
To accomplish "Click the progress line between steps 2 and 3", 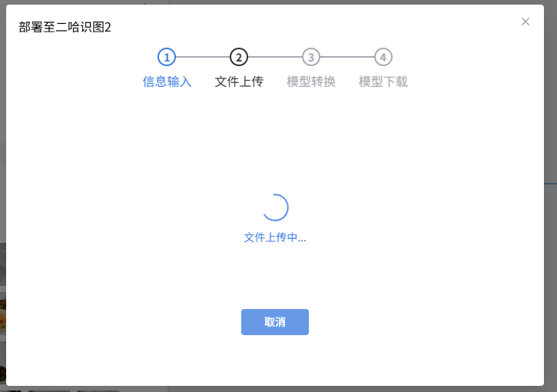I will click(275, 57).
